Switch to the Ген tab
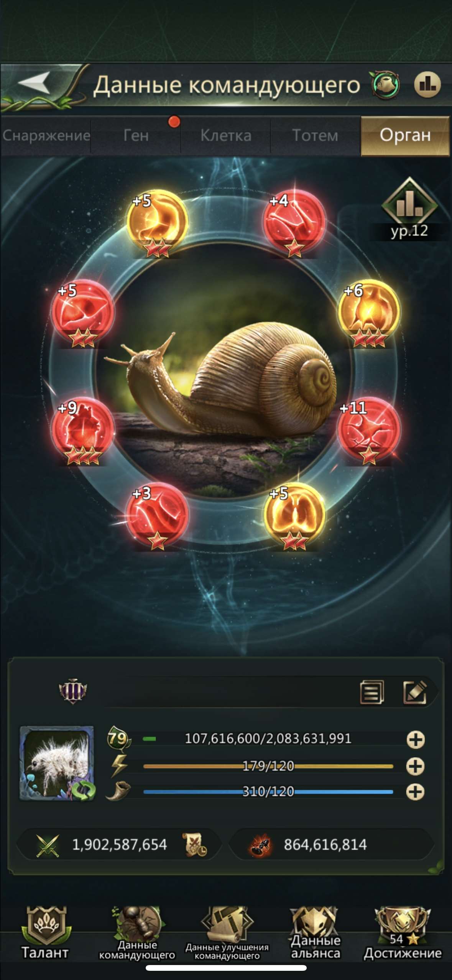This screenshot has width=452, height=980. 136,136
